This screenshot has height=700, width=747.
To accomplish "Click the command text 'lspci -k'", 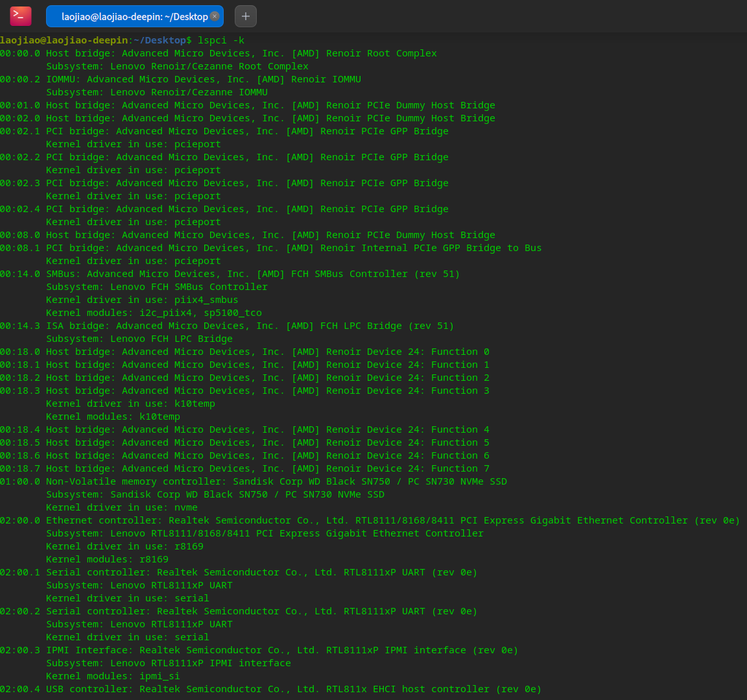I will [221, 40].
